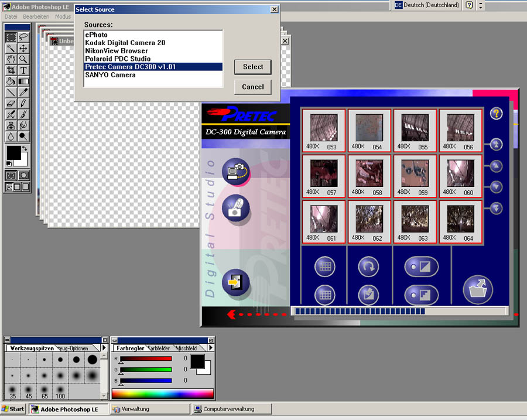Click the Pretec capture photo camera icon
Screen dimensions: 527x420
coord(236,208)
